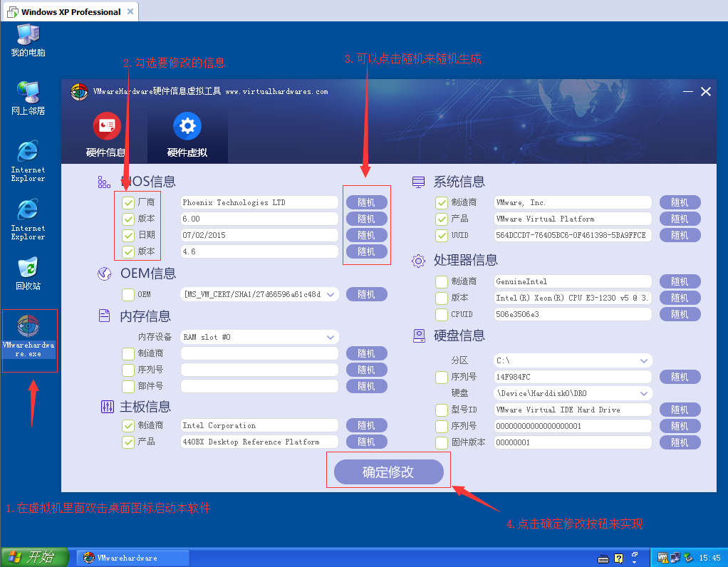Click the restore icon in language bar

click(635, 554)
